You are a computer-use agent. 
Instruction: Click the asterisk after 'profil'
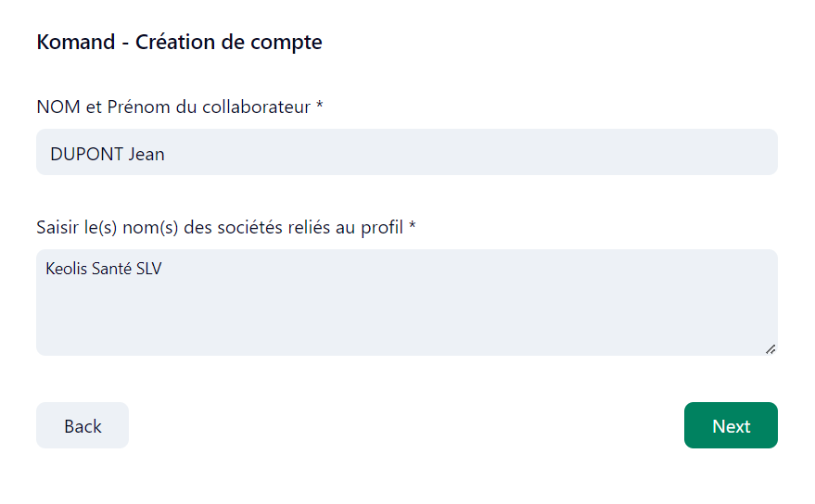pyautogui.click(x=413, y=227)
